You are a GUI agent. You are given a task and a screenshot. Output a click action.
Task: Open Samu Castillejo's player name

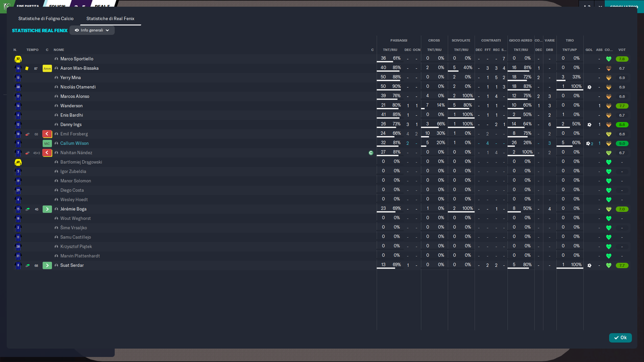click(x=75, y=237)
